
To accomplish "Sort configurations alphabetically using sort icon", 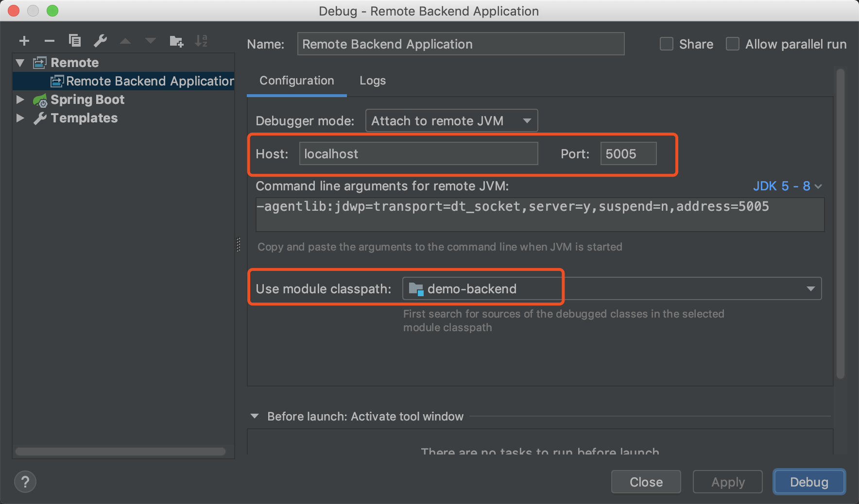I will 201,41.
